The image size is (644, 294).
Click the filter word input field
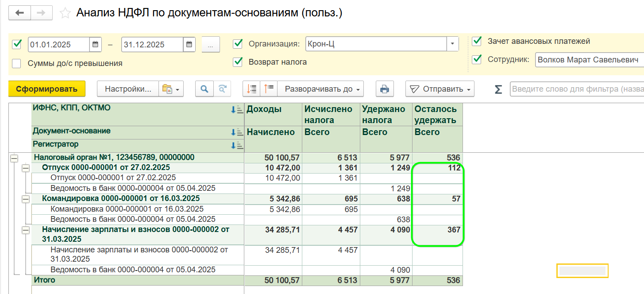pos(577,89)
